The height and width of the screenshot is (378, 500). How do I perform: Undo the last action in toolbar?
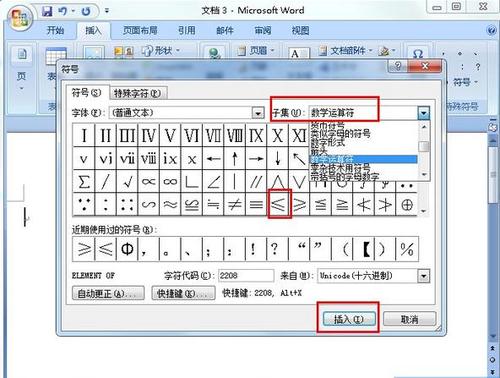pyautogui.click(x=62, y=11)
